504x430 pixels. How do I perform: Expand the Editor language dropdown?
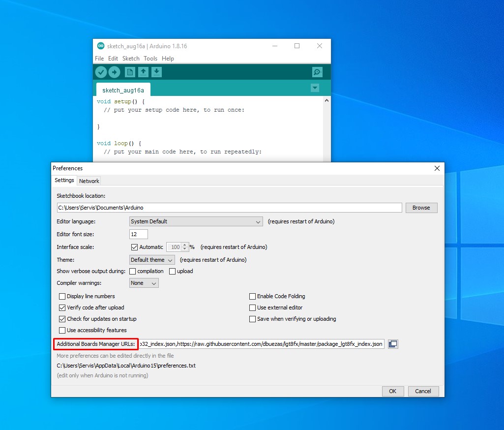196,221
